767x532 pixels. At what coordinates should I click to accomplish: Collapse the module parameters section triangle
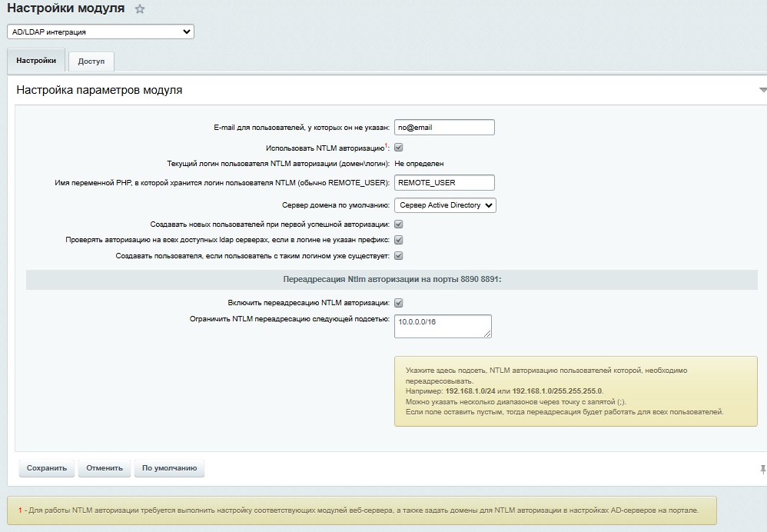(x=762, y=90)
